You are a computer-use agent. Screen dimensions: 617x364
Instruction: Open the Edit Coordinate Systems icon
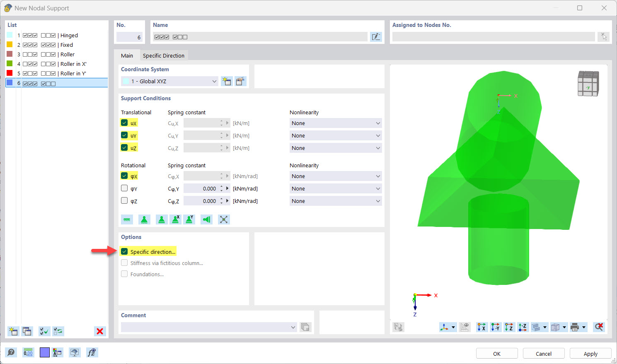[x=240, y=81]
